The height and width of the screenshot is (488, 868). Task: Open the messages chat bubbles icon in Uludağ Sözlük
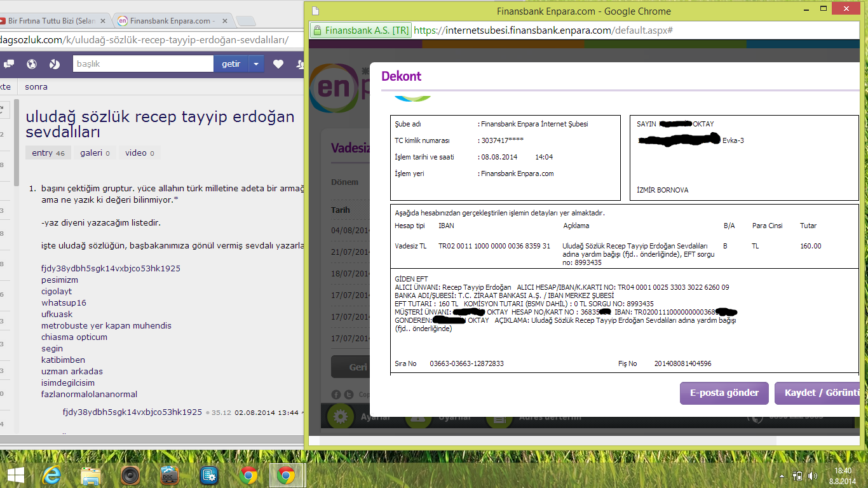coord(9,64)
